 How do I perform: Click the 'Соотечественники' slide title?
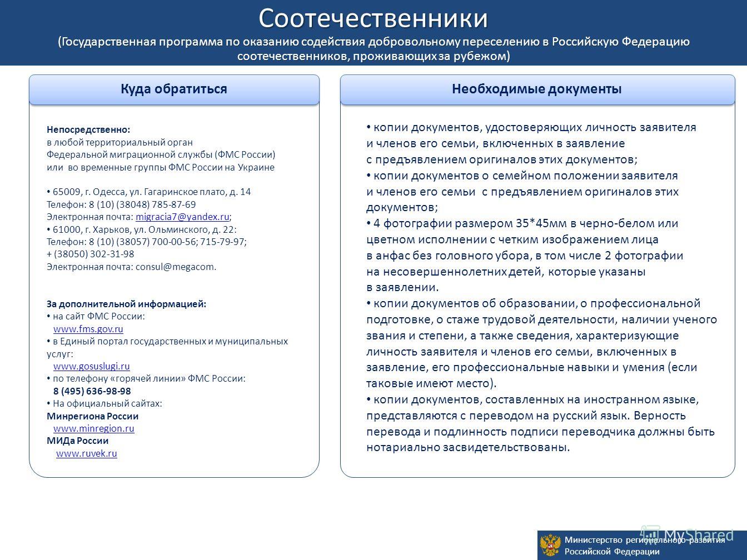coord(373,18)
